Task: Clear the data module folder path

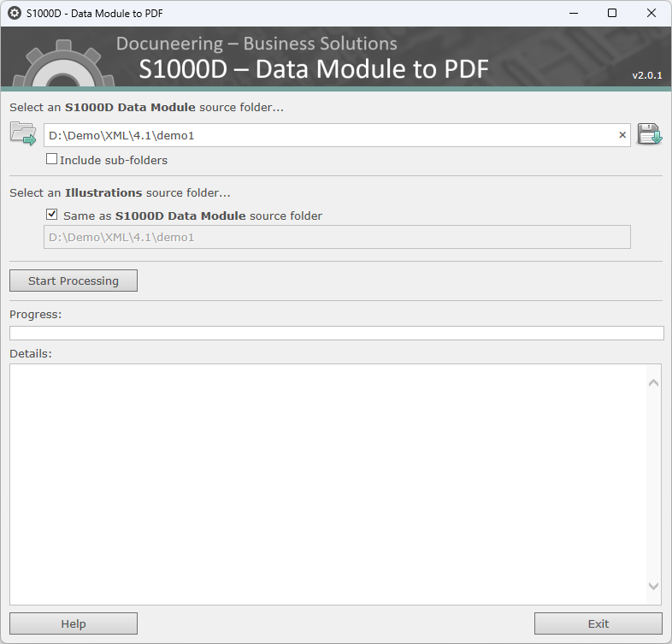Action: click(x=622, y=135)
